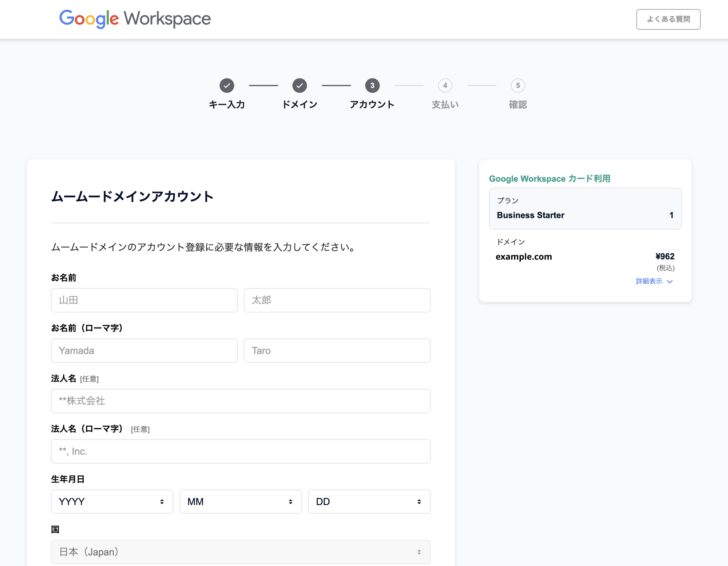Open the MM month dropdown
The height and width of the screenshot is (566, 728).
pos(241,502)
